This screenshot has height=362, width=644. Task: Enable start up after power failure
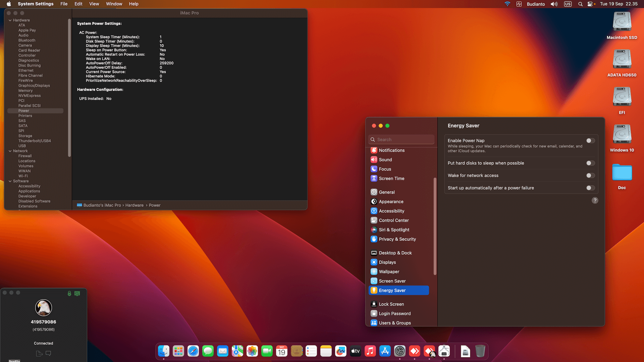(x=590, y=188)
